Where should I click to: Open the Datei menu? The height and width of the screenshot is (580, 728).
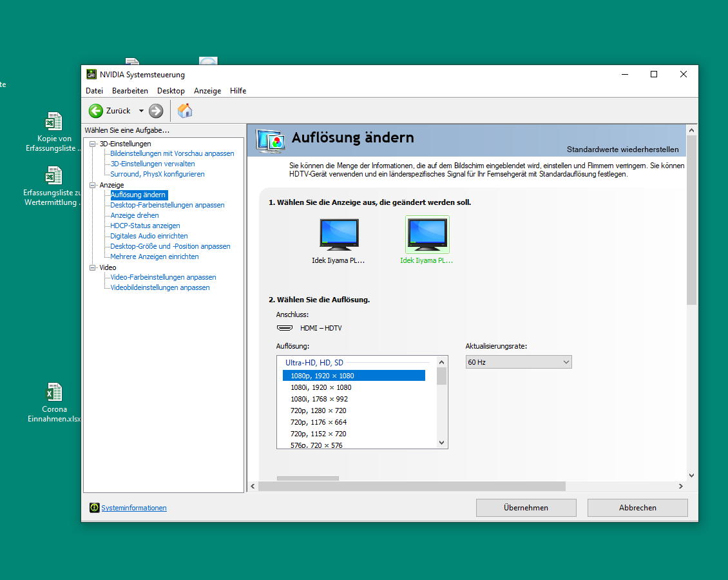click(94, 91)
